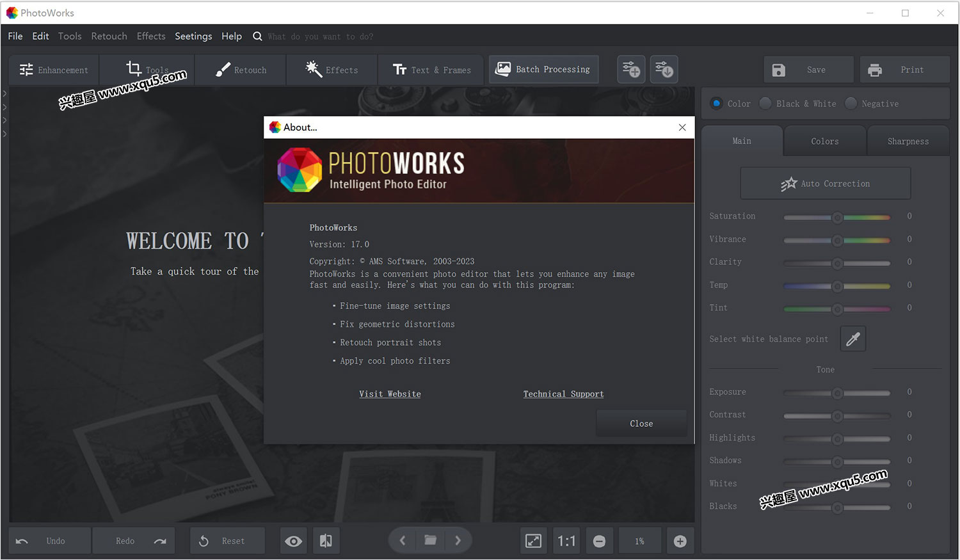The height and width of the screenshot is (560, 960).
Task: Click the About dialog X icon
Action: [x=682, y=127]
